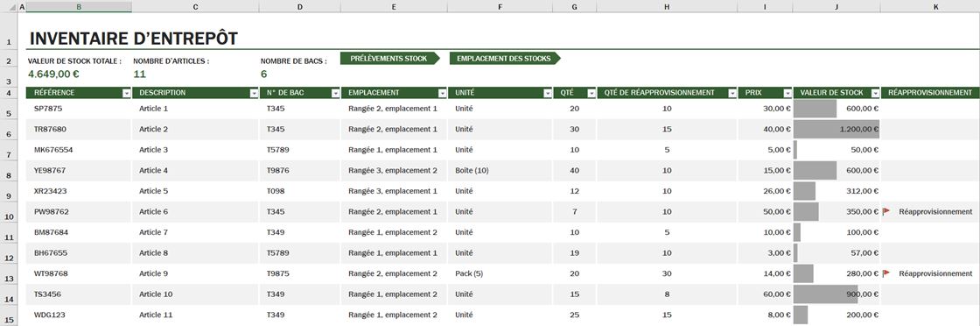Select quantity cell 7 for PW98762

click(x=574, y=211)
